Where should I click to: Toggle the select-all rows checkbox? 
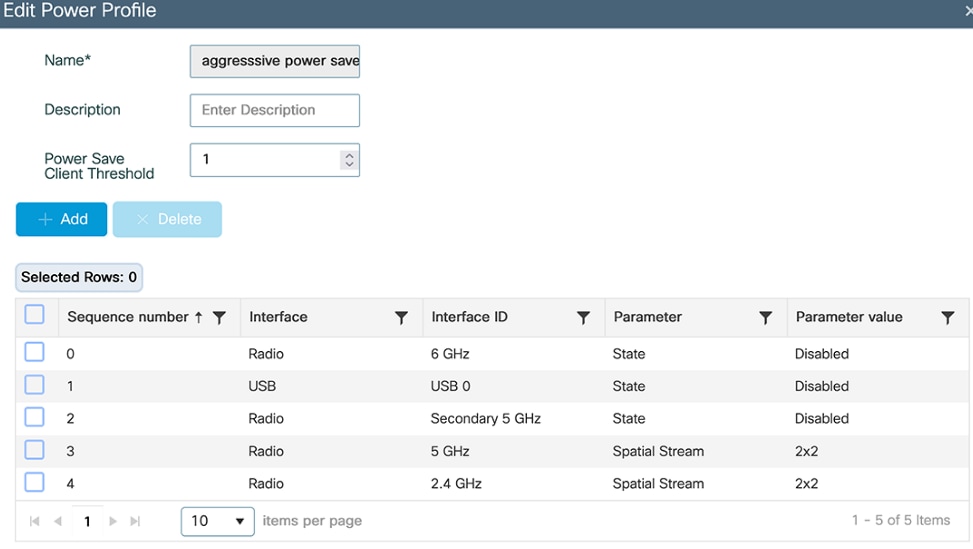(x=35, y=315)
